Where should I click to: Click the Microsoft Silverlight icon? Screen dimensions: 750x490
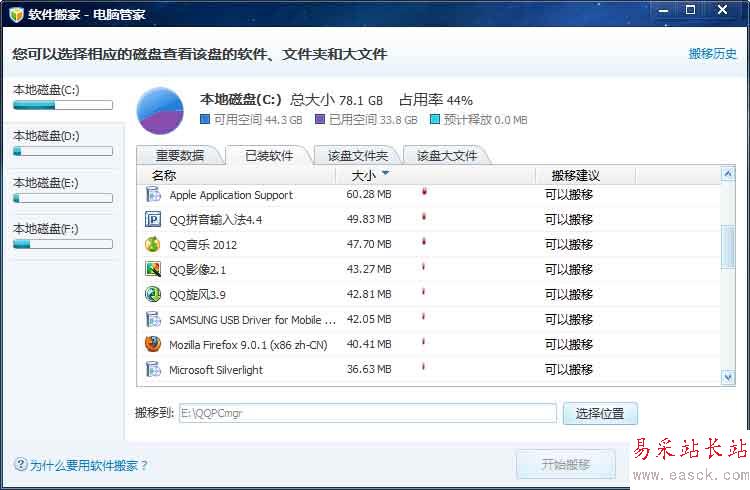click(x=153, y=369)
